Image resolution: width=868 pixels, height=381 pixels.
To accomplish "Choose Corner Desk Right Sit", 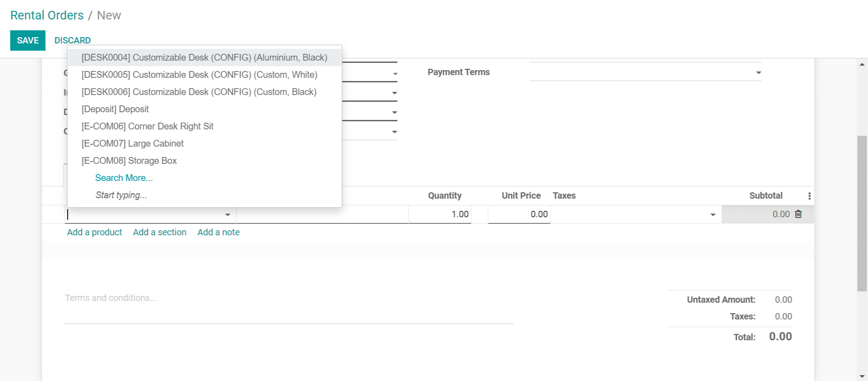I will coord(147,126).
